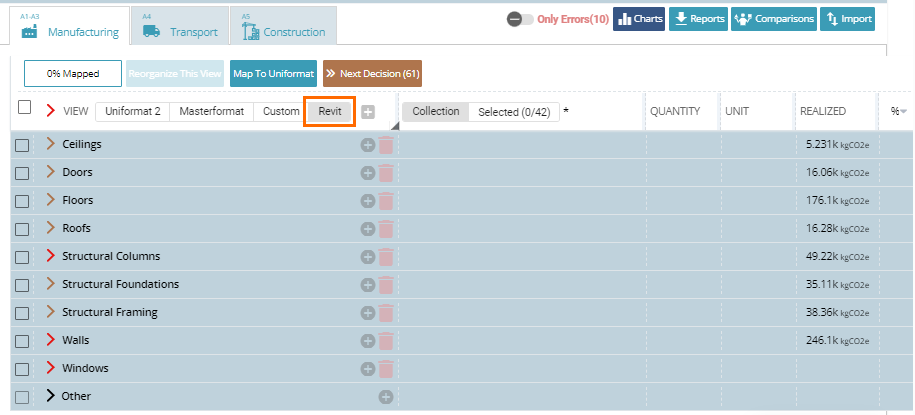Go to Next Decision (61)

point(372,74)
